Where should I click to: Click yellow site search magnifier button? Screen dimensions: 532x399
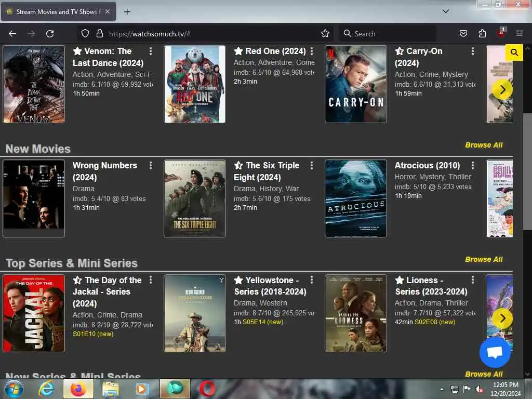click(514, 52)
